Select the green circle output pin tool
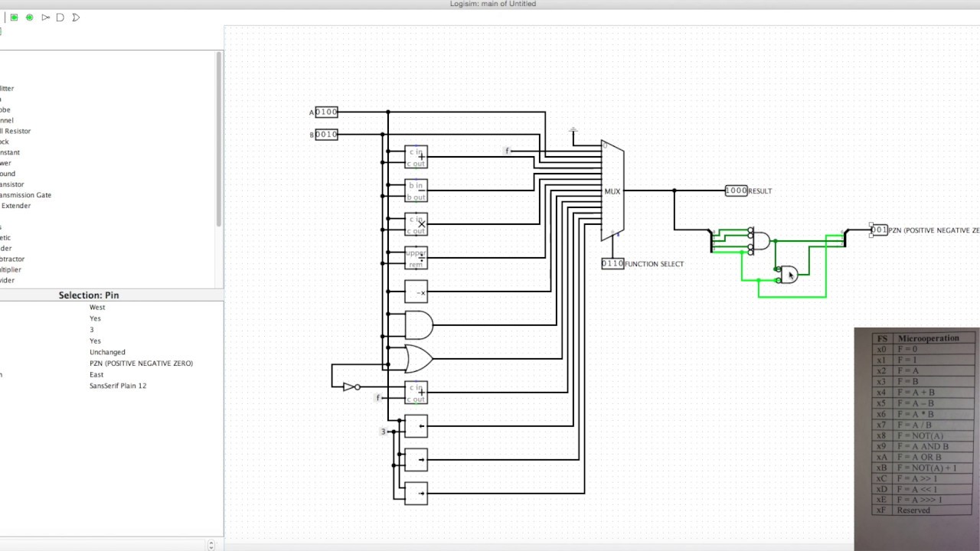 point(30,17)
